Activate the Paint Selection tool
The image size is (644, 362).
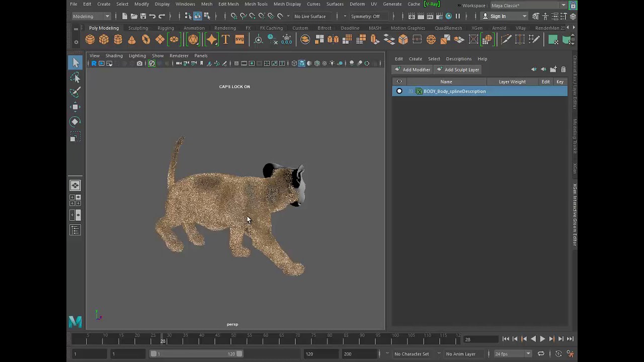point(75,93)
